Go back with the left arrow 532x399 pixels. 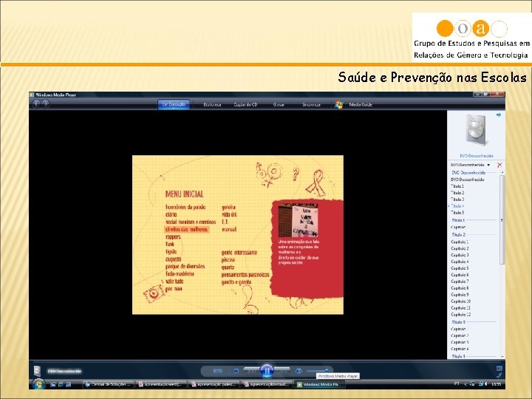(x=36, y=104)
